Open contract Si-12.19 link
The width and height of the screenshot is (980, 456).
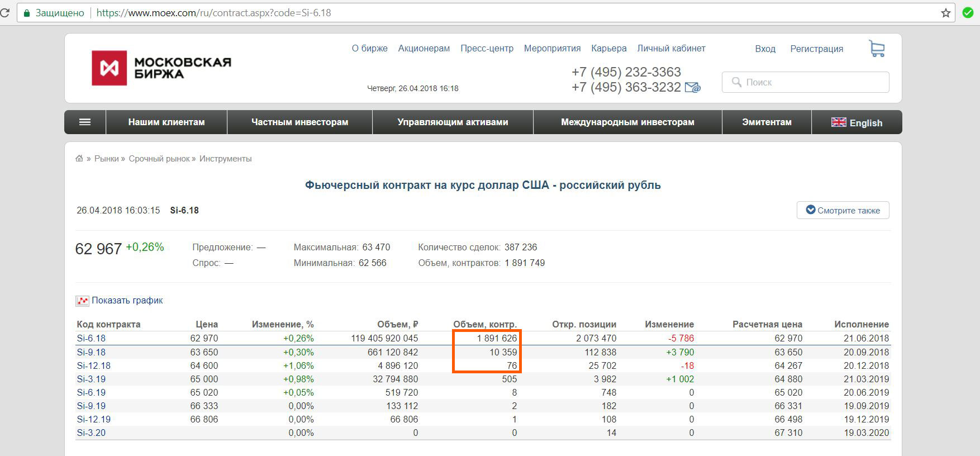93,419
